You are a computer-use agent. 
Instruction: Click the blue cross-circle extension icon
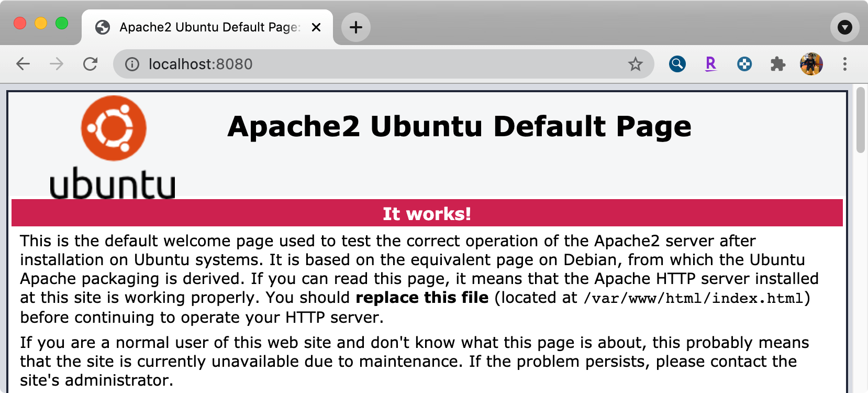(x=744, y=64)
